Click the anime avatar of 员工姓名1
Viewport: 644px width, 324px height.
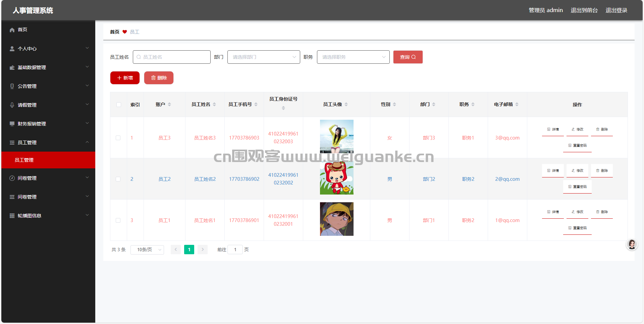click(x=337, y=219)
